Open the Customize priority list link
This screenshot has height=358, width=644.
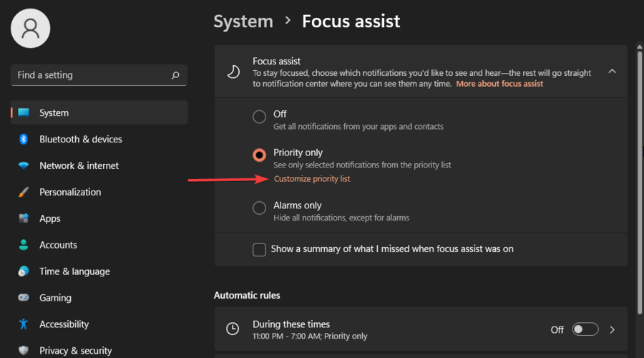point(312,179)
